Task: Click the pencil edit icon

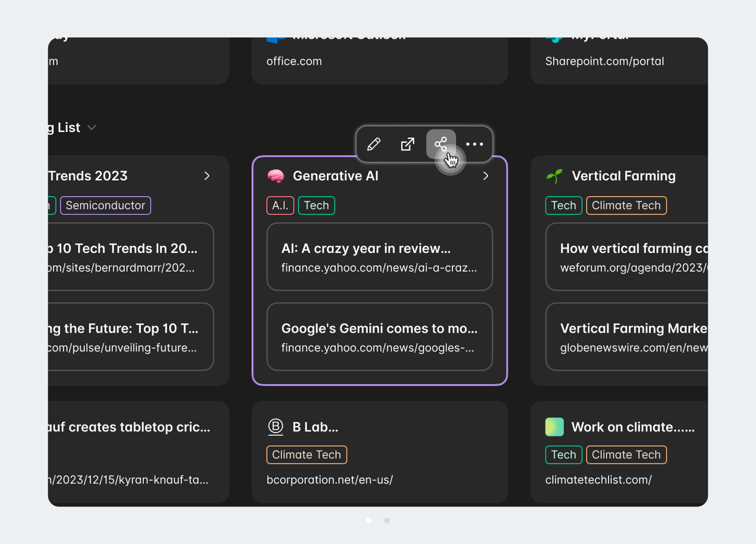Action: click(373, 144)
